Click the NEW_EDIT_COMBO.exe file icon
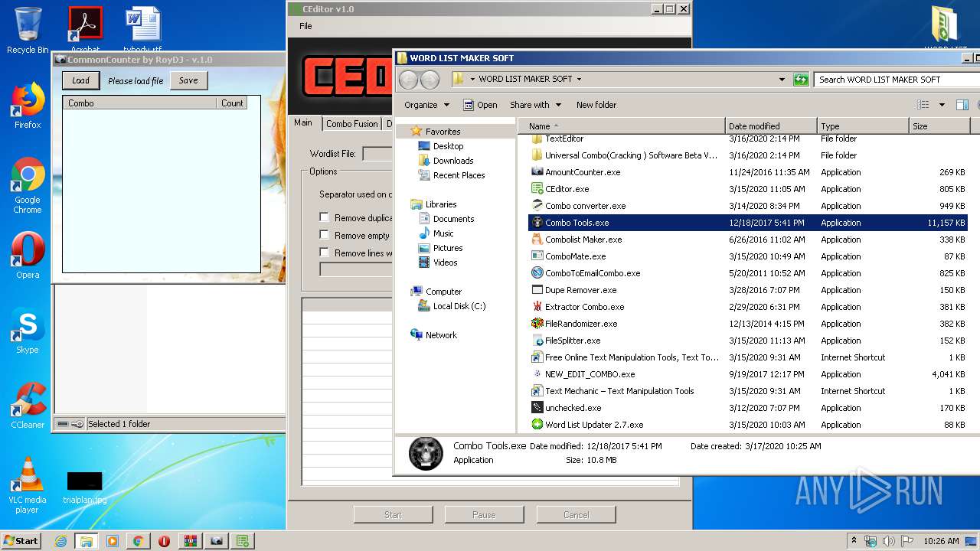 (x=537, y=374)
